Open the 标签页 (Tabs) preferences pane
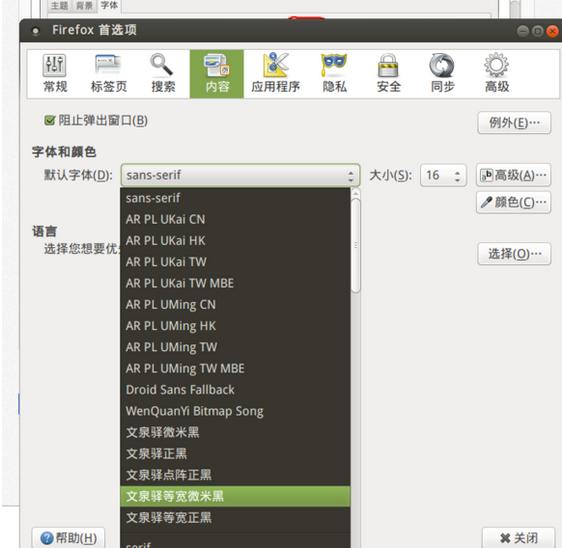 (x=109, y=74)
